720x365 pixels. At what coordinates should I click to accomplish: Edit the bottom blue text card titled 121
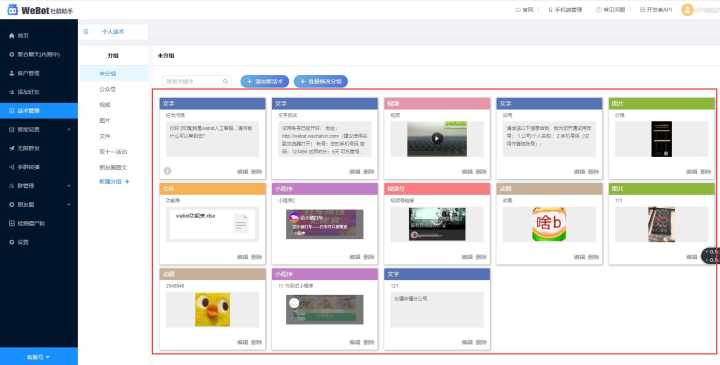[x=467, y=342]
